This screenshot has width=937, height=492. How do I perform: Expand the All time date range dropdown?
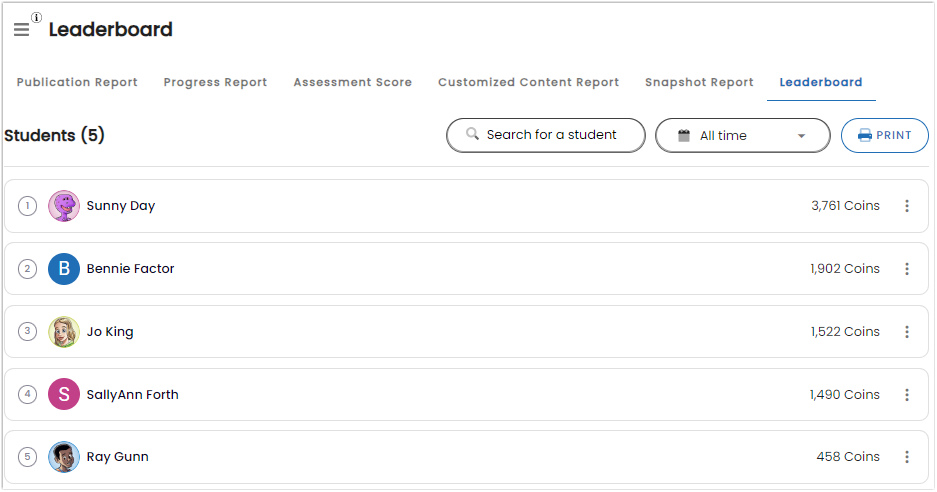pyautogui.click(x=743, y=136)
